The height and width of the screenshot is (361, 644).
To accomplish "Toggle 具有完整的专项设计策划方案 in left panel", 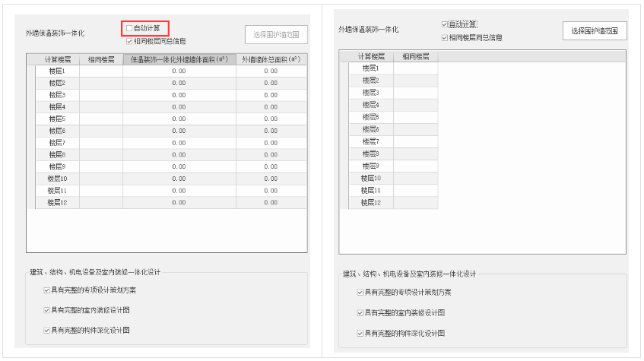I will [47, 290].
